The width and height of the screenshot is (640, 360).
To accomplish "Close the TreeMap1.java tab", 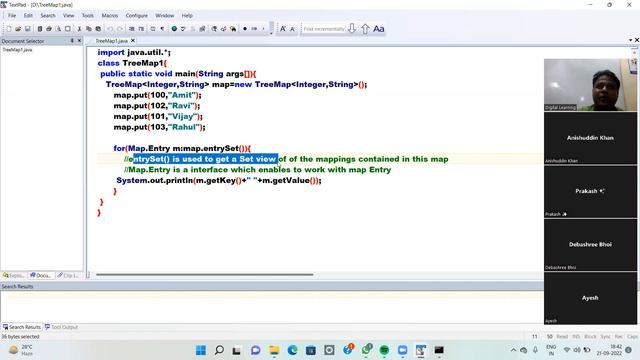I will click(133, 41).
